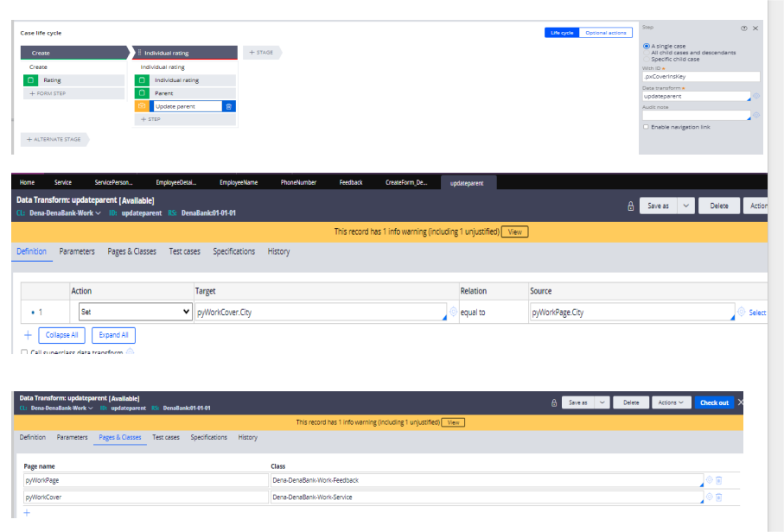Viewport: 784px width, 532px height.
Task: Click the Expand All button
Action: coord(113,335)
